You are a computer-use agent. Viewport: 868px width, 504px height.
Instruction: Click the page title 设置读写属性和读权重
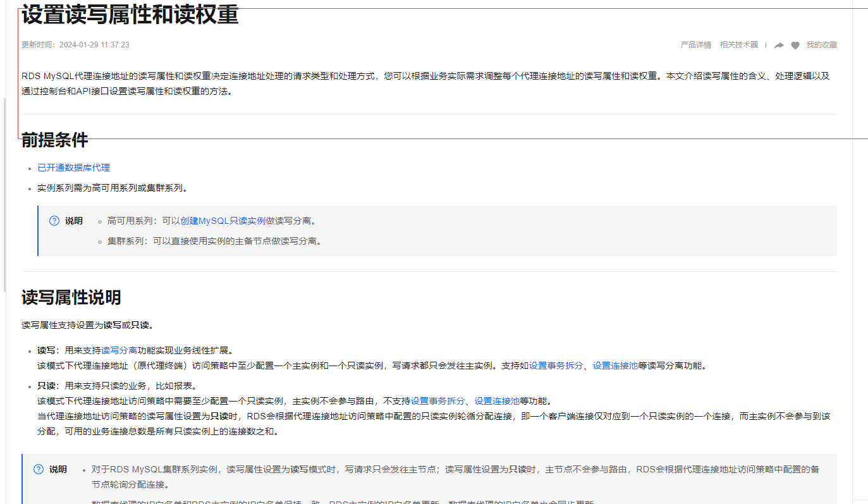(x=130, y=15)
